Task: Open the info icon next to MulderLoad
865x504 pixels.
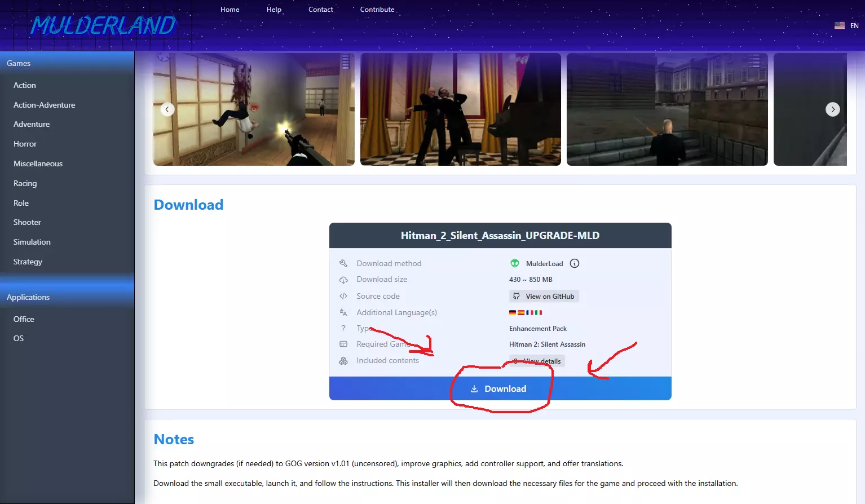Action: [575, 263]
